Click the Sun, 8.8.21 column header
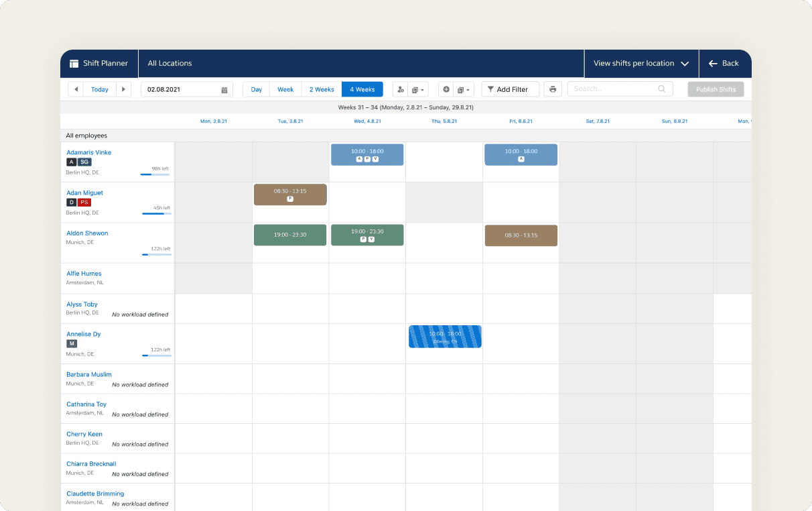The width and height of the screenshot is (812, 511). 675,121
